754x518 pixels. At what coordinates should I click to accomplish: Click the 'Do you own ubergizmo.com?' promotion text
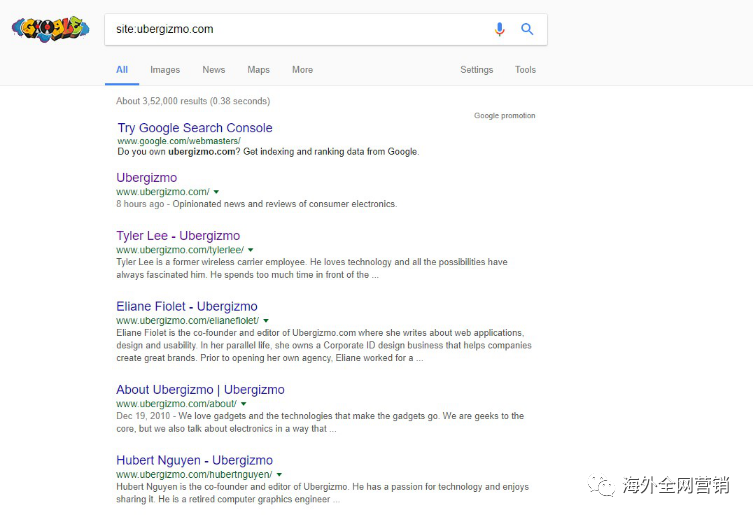(x=268, y=152)
